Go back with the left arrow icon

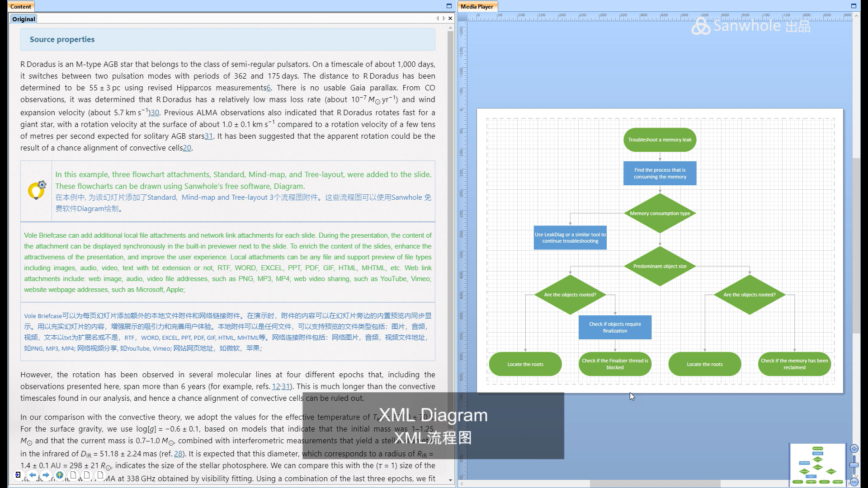click(33, 475)
